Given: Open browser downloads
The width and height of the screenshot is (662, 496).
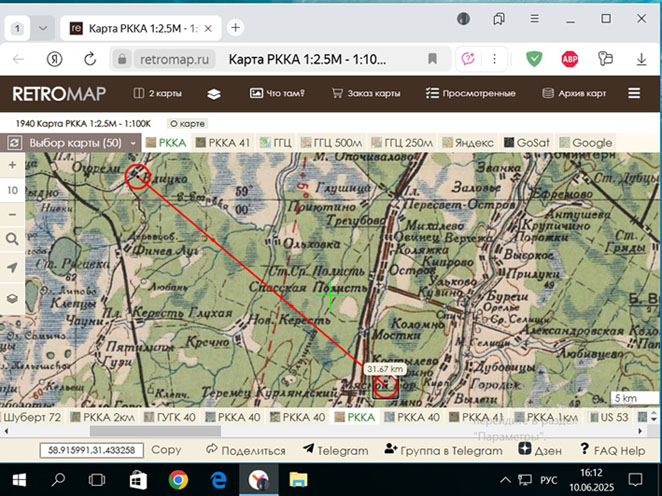Looking at the screenshot, I should click(x=641, y=60).
